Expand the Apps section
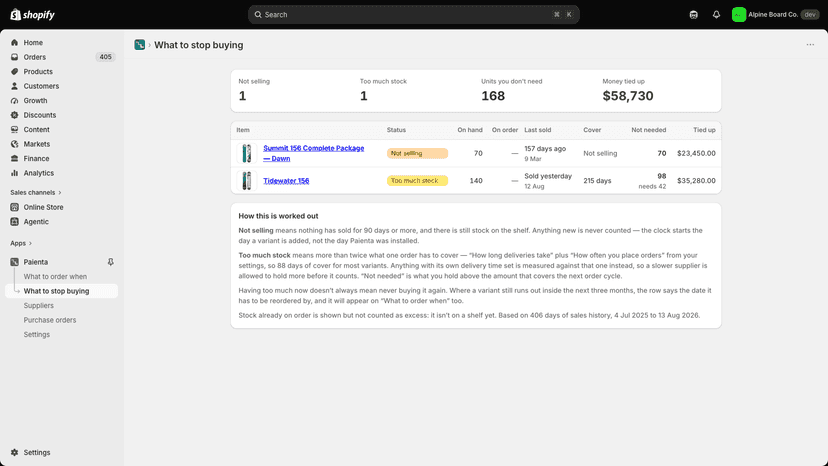This screenshot has height=466, width=828. point(21,243)
